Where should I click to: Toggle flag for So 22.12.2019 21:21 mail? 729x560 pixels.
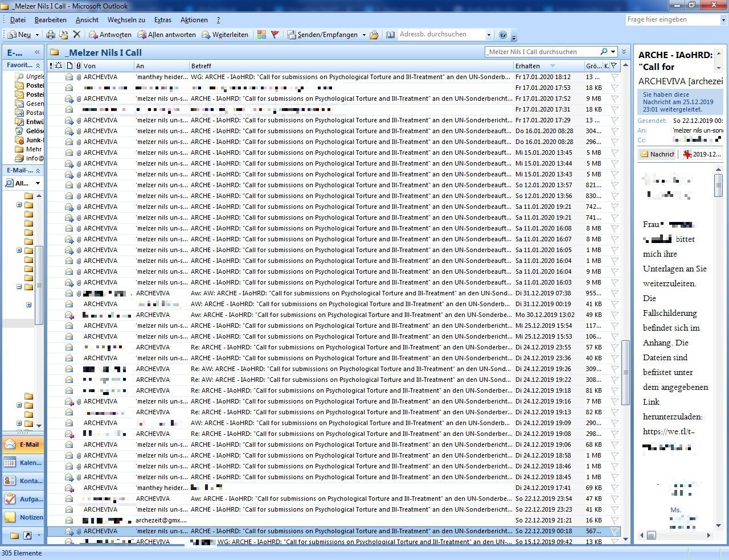[615, 520]
